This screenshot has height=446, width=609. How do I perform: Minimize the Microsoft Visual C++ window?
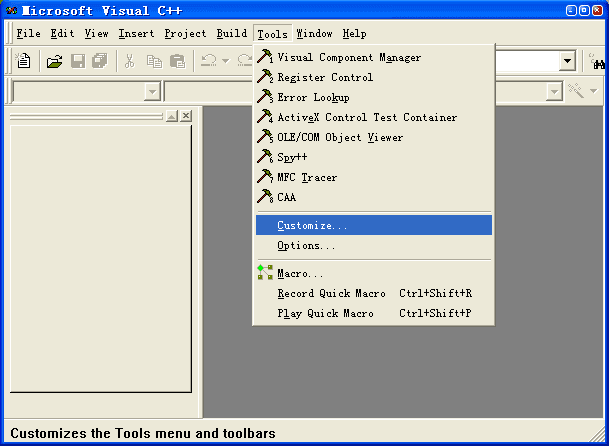pos(571,10)
